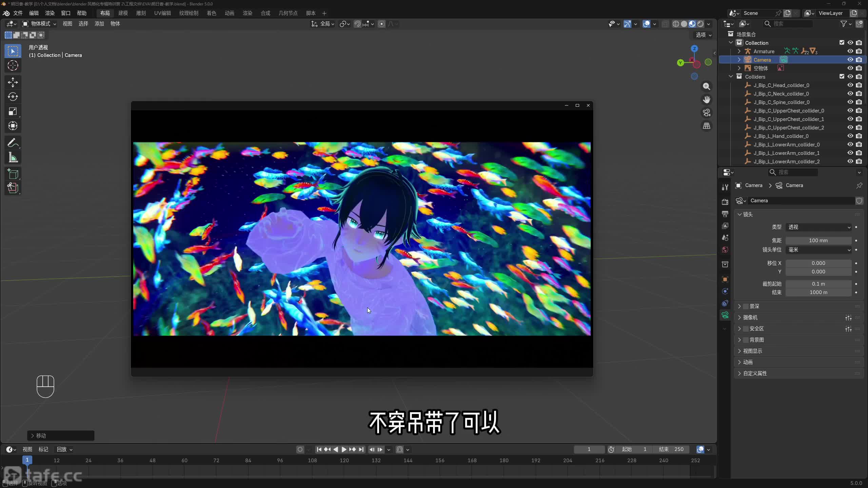The width and height of the screenshot is (868, 488).
Task: Activate the Annotate pencil tool
Action: pos(13,143)
